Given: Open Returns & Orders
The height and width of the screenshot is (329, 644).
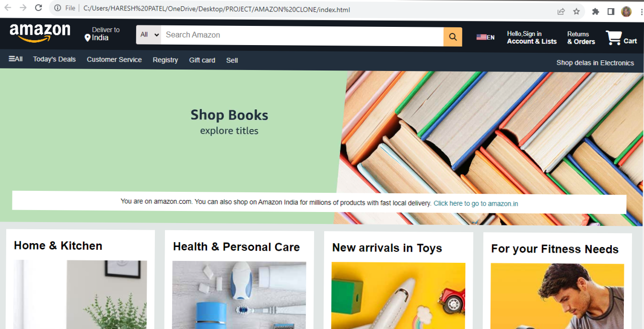Looking at the screenshot, I should point(581,38).
